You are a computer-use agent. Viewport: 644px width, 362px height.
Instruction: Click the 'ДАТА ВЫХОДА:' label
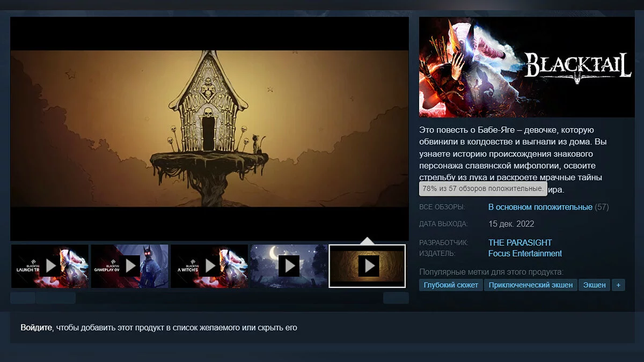point(443,224)
